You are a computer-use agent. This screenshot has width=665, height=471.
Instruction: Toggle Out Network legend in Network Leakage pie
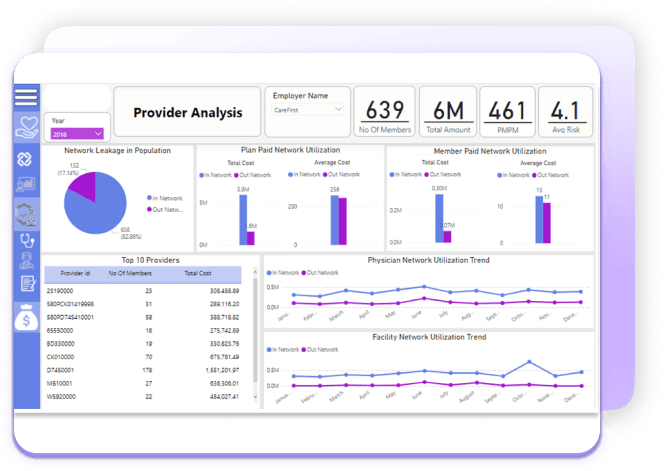165,209
